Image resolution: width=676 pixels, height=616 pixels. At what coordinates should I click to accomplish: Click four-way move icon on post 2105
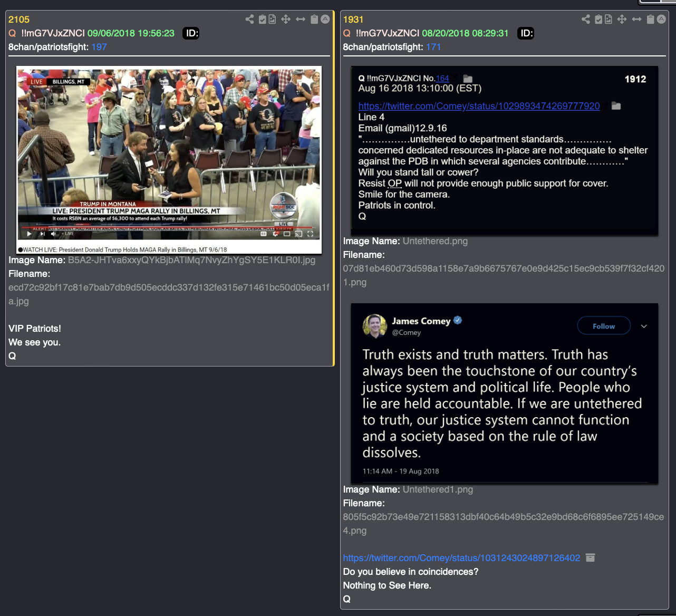coord(286,20)
